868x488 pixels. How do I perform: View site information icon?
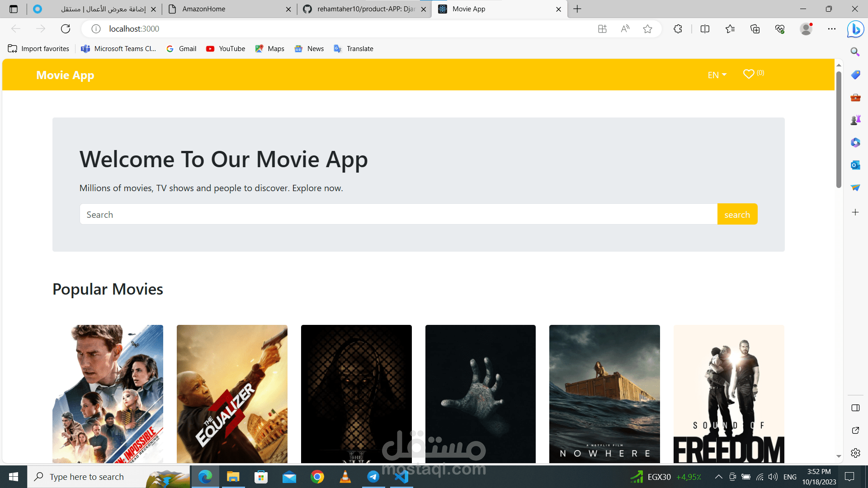96,29
